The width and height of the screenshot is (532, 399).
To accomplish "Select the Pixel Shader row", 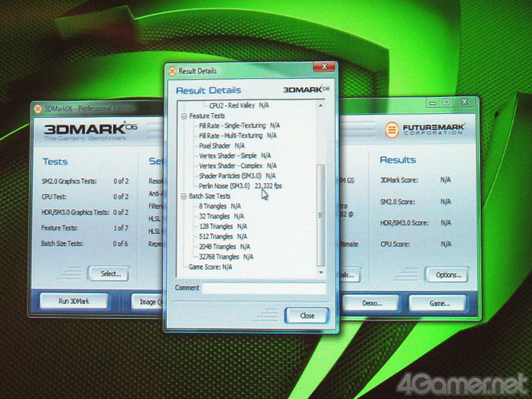I will click(x=221, y=146).
